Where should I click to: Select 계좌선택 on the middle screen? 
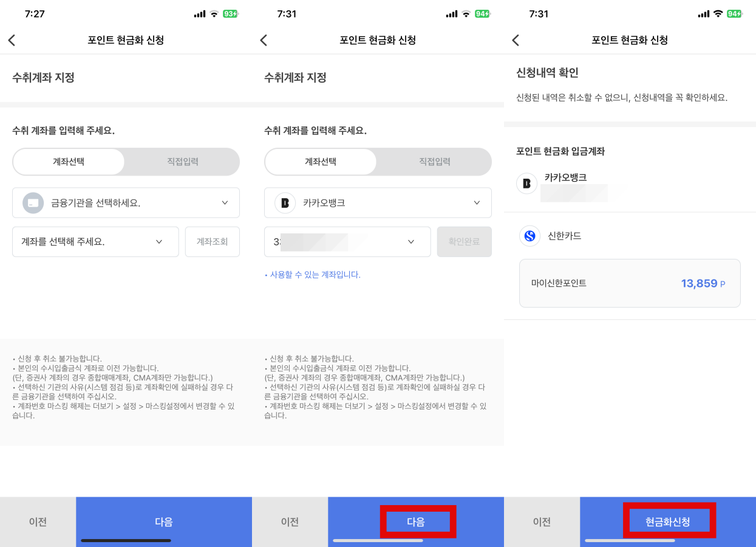321,162
